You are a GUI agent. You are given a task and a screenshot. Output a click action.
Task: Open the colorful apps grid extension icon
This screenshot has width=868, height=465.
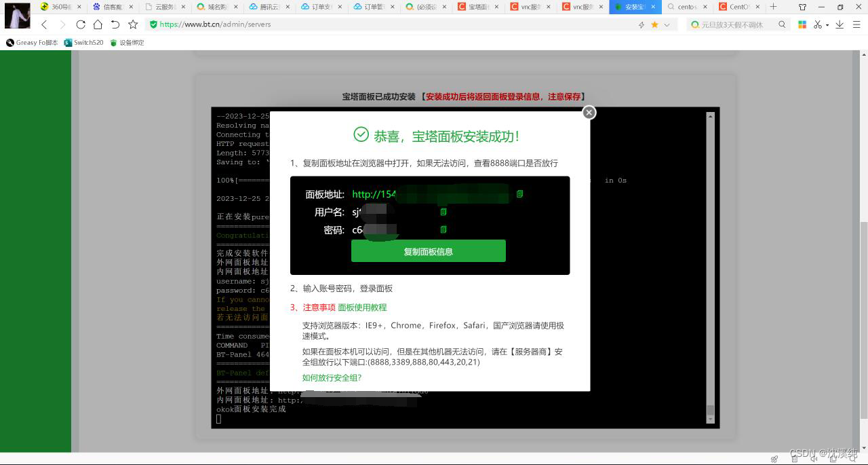(802, 24)
